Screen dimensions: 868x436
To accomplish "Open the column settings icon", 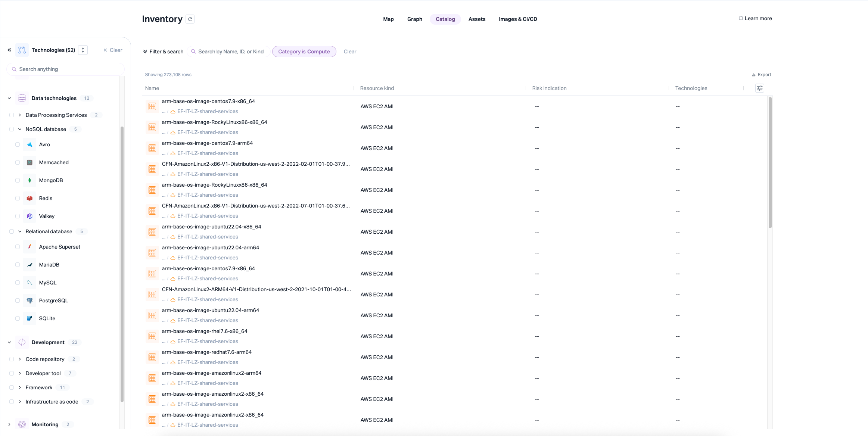I will click(x=759, y=88).
